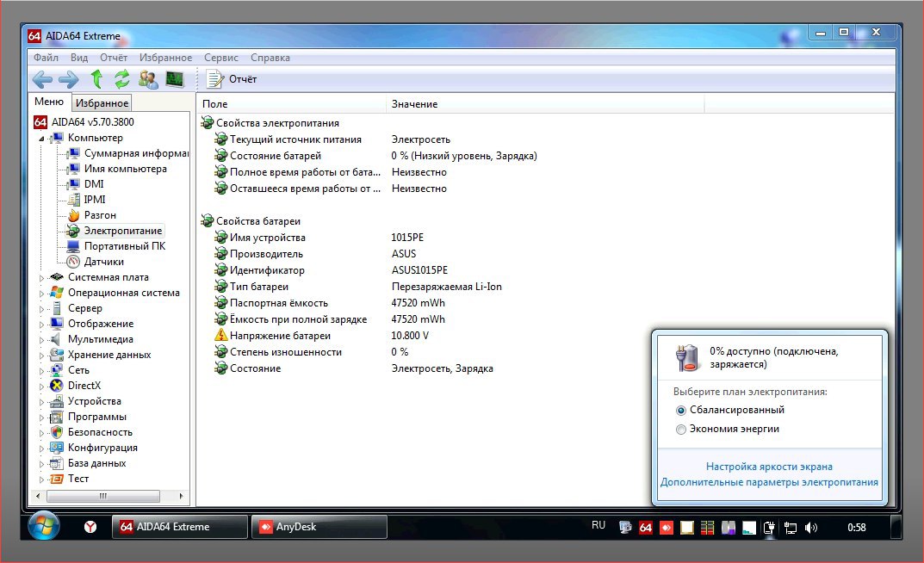Select Имя компьютера tree item
Image resolution: width=924 pixels, height=563 pixels.
coord(125,169)
